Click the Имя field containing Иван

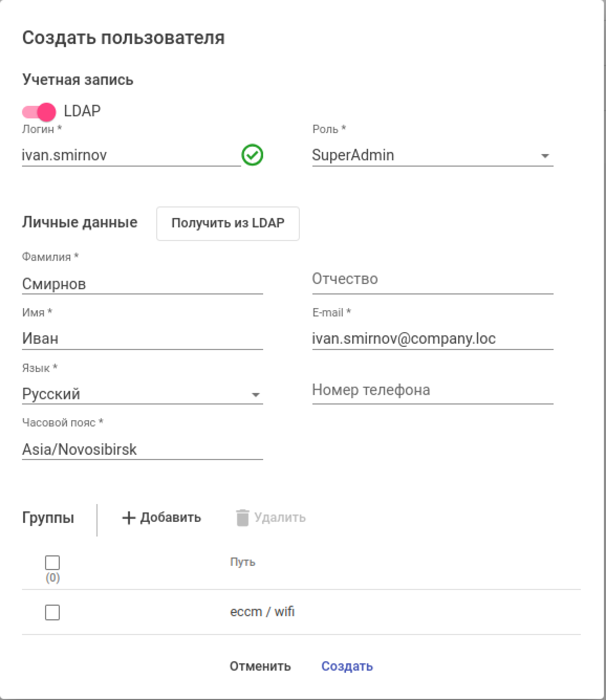pos(142,339)
